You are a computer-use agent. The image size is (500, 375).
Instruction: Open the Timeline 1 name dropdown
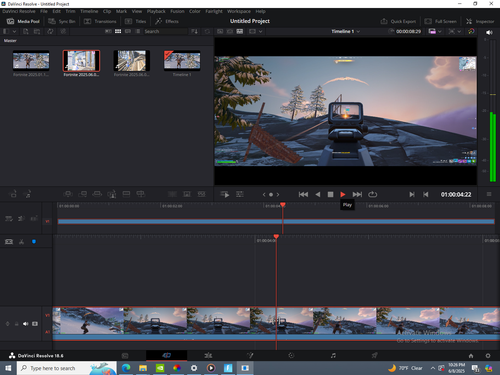click(x=358, y=31)
